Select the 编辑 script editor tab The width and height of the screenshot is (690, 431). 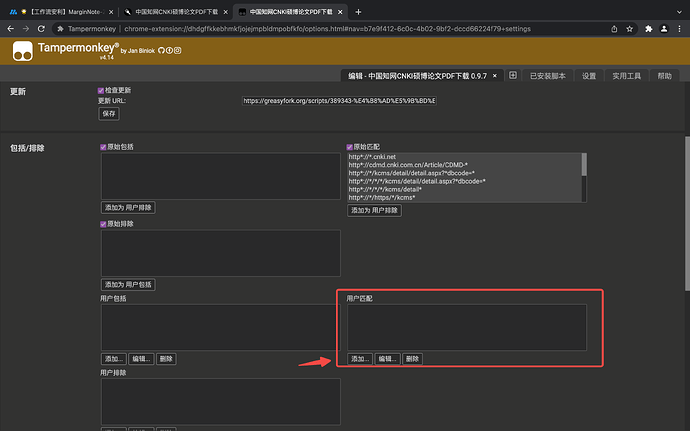pos(418,76)
